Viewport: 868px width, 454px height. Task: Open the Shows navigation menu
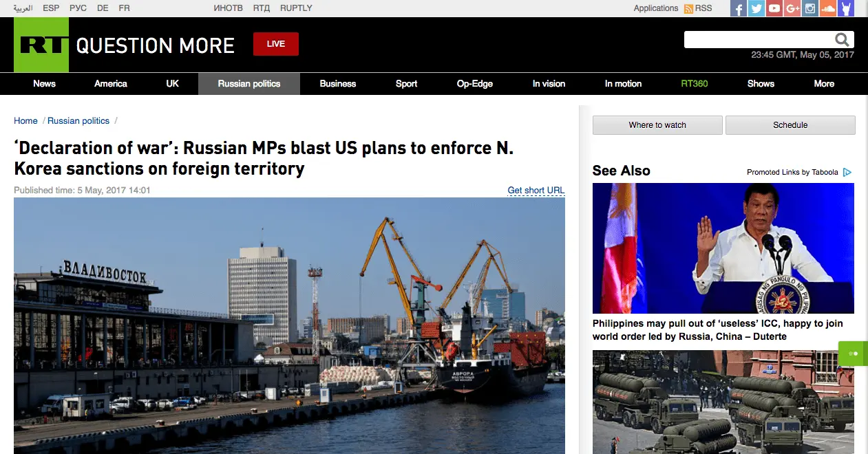click(x=761, y=84)
